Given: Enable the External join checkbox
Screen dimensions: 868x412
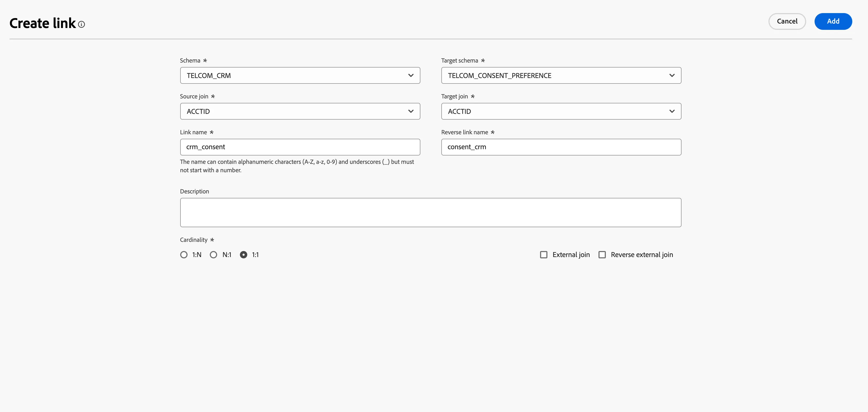Looking at the screenshot, I should pyautogui.click(x=543, y=255).
